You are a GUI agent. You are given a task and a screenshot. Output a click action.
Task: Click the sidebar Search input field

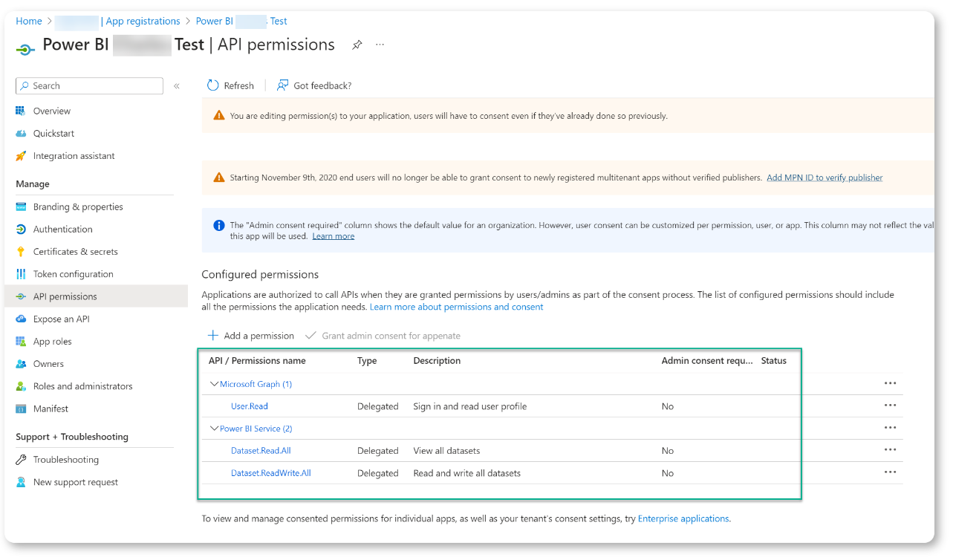(x=89, y=86)
